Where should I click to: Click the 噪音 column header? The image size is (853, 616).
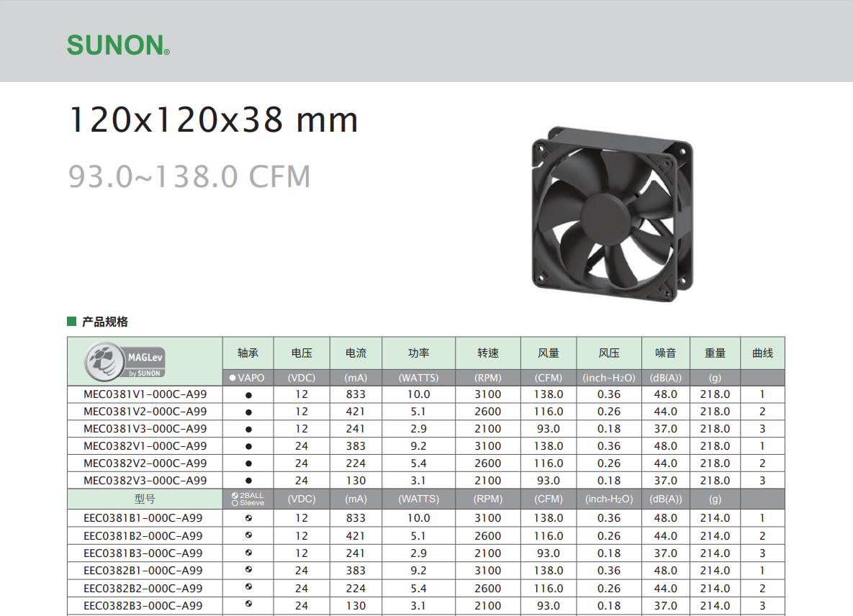(x=665, y=353)
